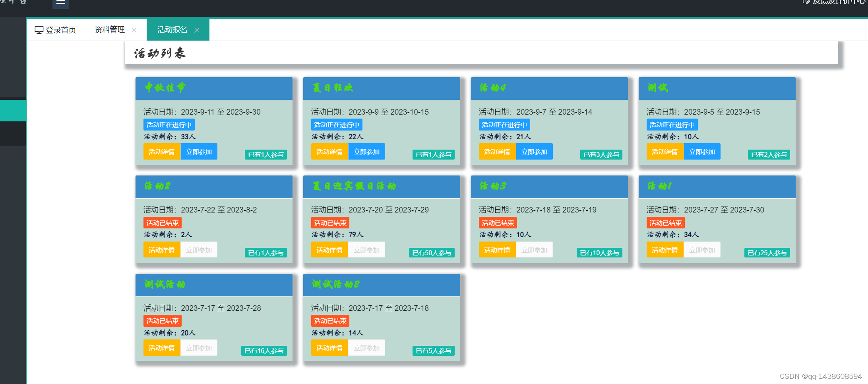This screenshot has height=384, width=868.
Task: Close the 活动报名 tab
Action: click(197, 30)
